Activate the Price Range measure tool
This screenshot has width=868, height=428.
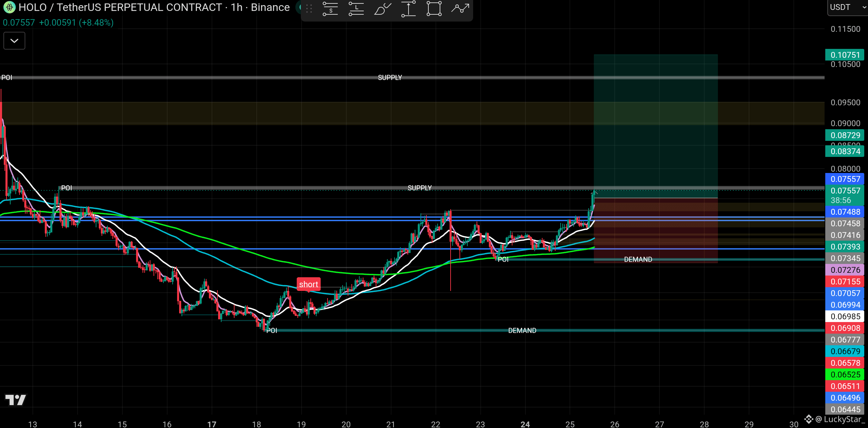coord(408,9)
